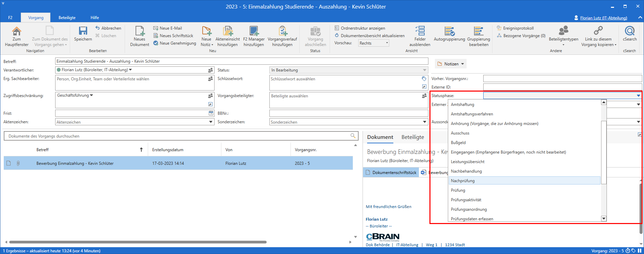
Task: Switch to the Beteiligte ribbon tab
Action: [67, 18]
